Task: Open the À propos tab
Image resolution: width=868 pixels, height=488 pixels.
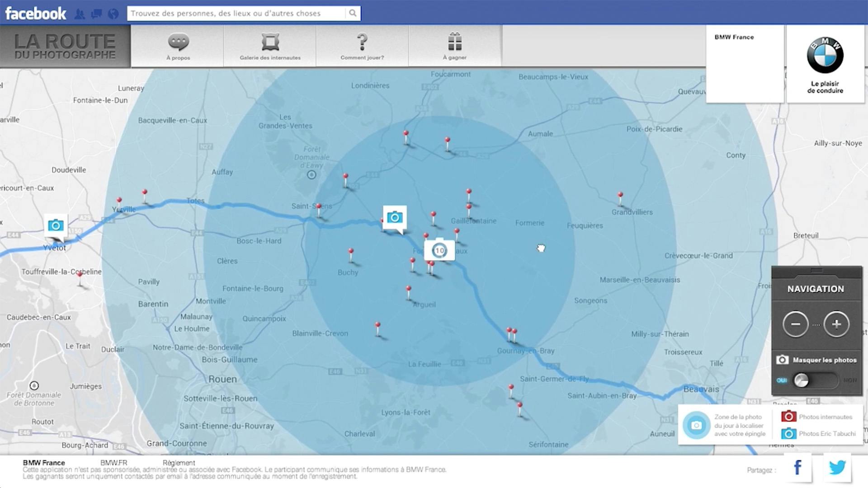Action: tap(178, 46)
